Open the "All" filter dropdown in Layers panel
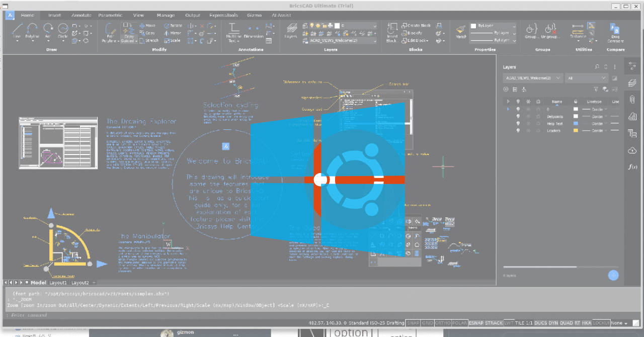This screenshot has height=337, width=644. tap(587, 78)
